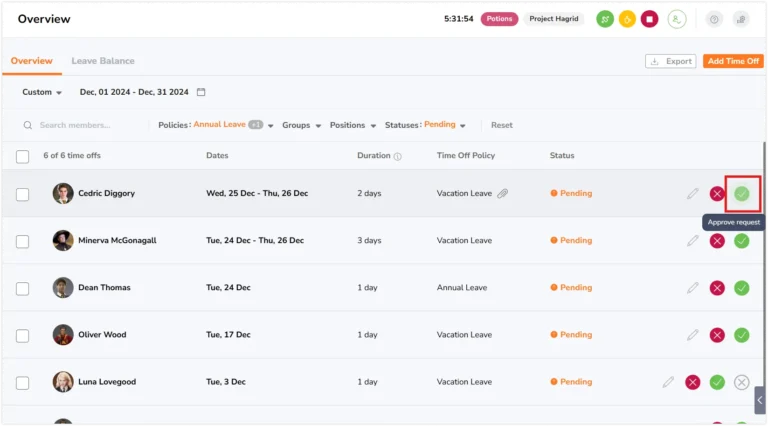The width and height of the screenshot is (768, 426).
Task: Select the Overview tab
Action: [31, 61]
